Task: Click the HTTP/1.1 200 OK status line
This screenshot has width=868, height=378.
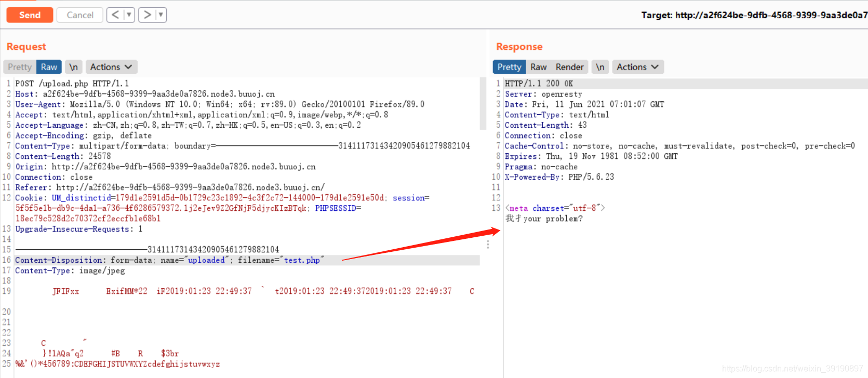Action: (x=539, y=84)
